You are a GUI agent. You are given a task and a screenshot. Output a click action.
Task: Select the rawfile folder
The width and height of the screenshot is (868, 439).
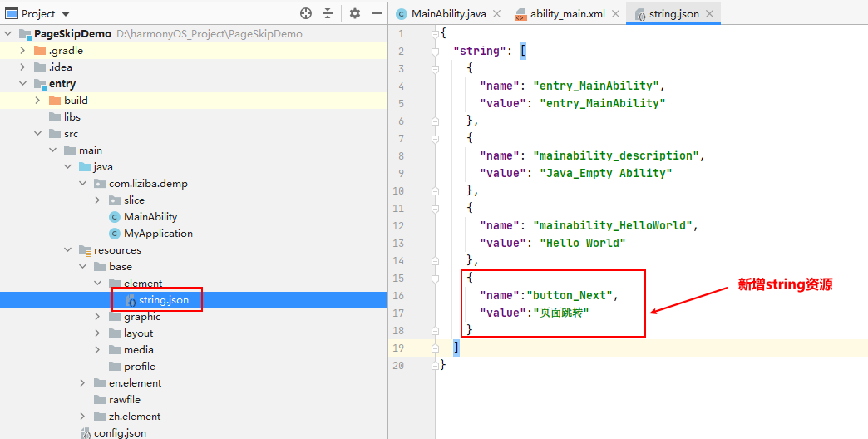pyautogui.click(x=125, y=400)
